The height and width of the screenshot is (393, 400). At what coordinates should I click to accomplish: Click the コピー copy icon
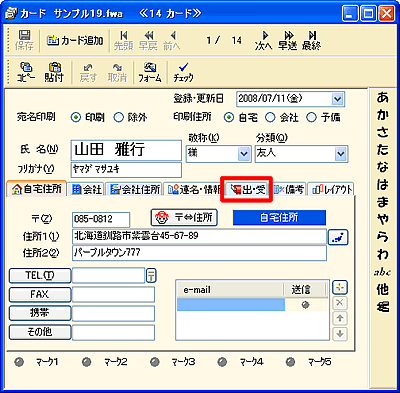[26, 72]
